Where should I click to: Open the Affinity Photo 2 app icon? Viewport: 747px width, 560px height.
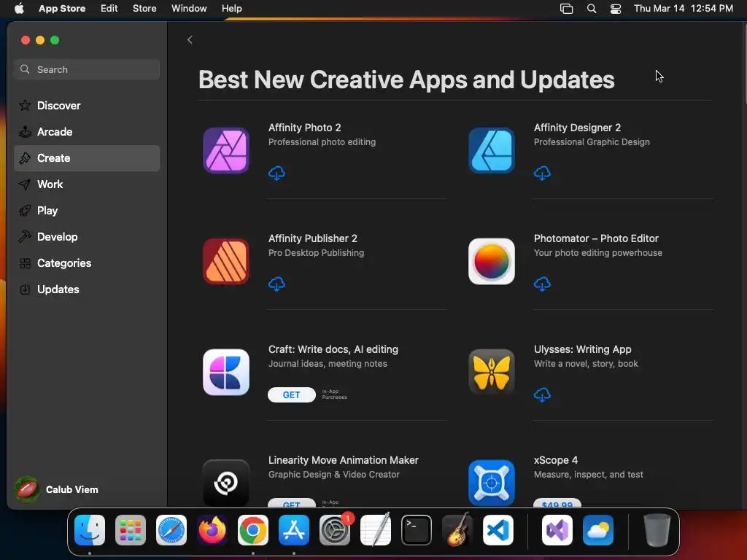pos(226,150)
